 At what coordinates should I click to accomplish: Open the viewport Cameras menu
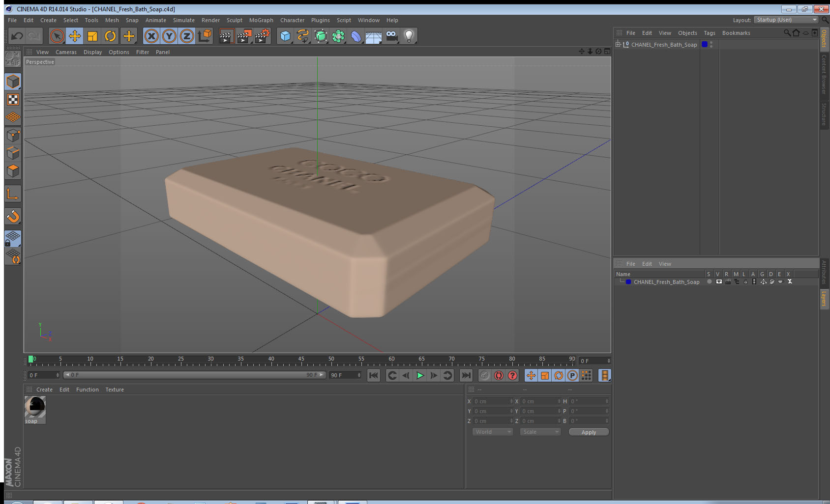pos(66,52)
